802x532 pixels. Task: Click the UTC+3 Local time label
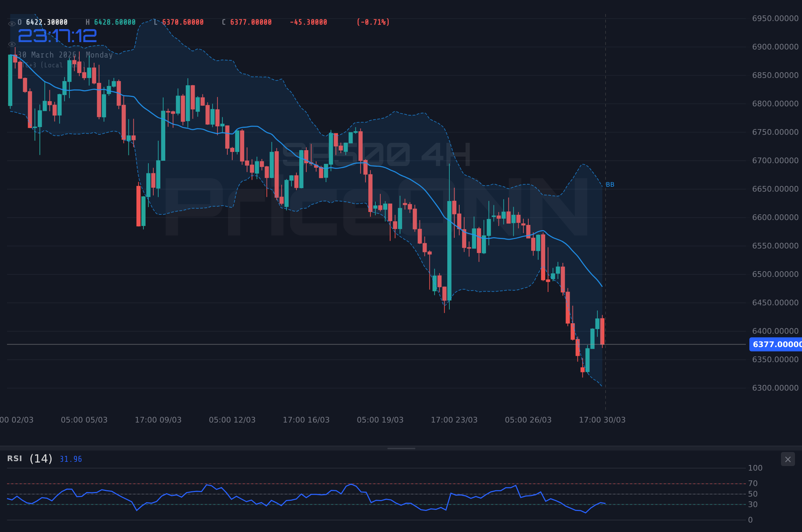pos(53,65)
